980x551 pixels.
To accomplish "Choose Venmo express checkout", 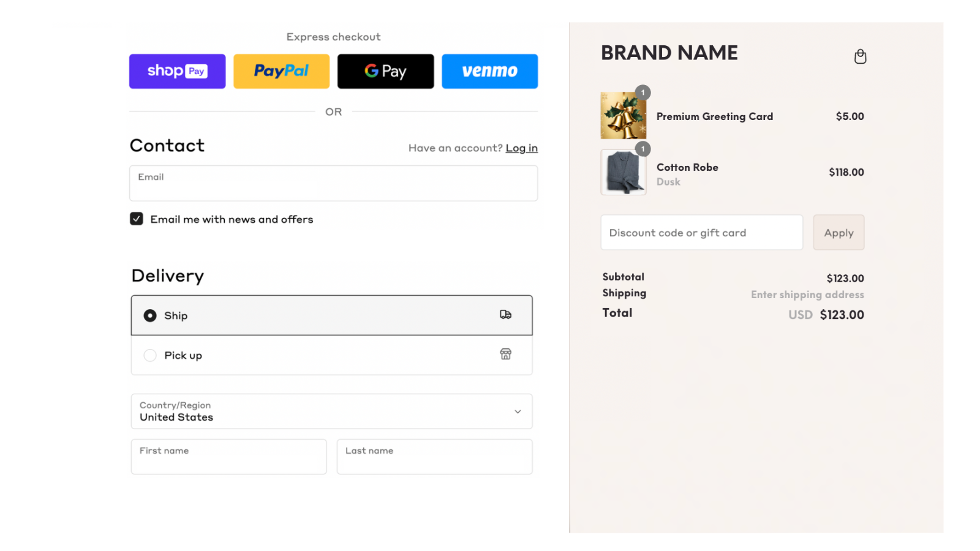I will [489, 71].
